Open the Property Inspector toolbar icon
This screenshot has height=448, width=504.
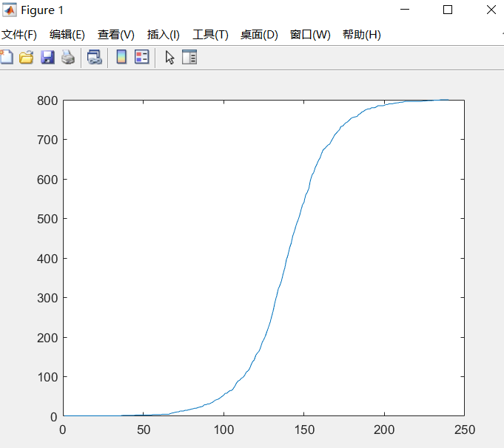[x=189, y=57]
